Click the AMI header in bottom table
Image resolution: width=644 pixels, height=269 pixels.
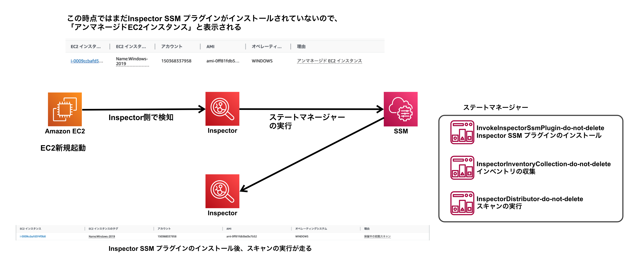point(229,229)
